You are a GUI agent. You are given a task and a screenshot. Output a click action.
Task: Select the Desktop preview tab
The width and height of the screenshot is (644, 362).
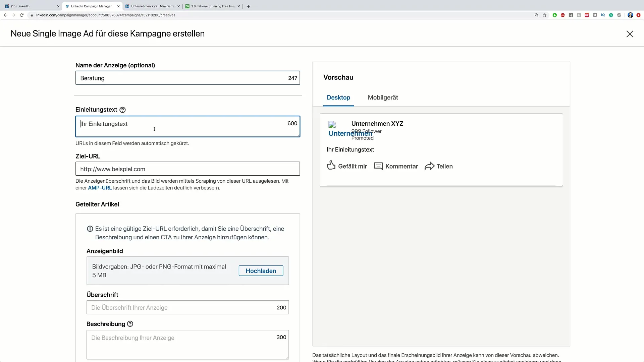[338, 98]
